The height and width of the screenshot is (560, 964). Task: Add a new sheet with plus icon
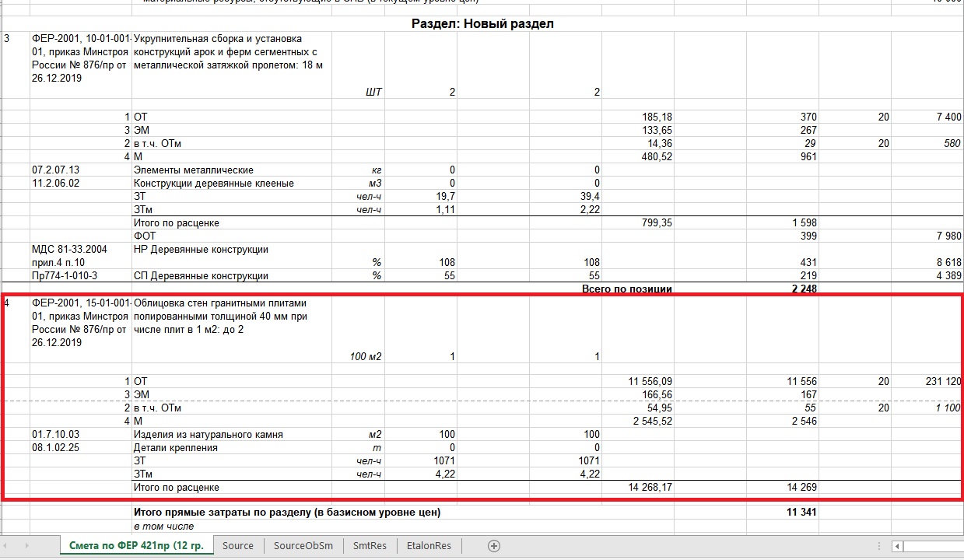[x=493, y=546]
